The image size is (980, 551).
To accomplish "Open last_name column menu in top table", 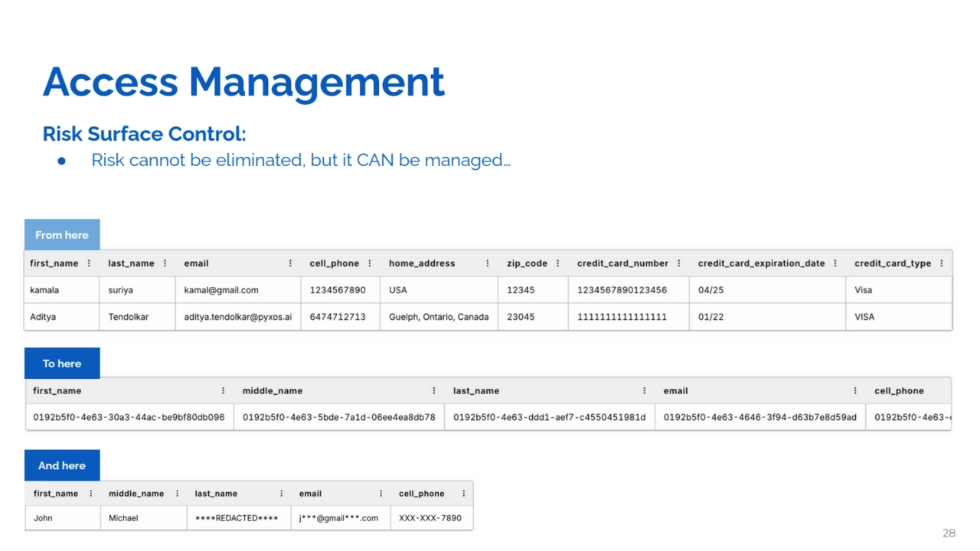I will coord(165,263).
